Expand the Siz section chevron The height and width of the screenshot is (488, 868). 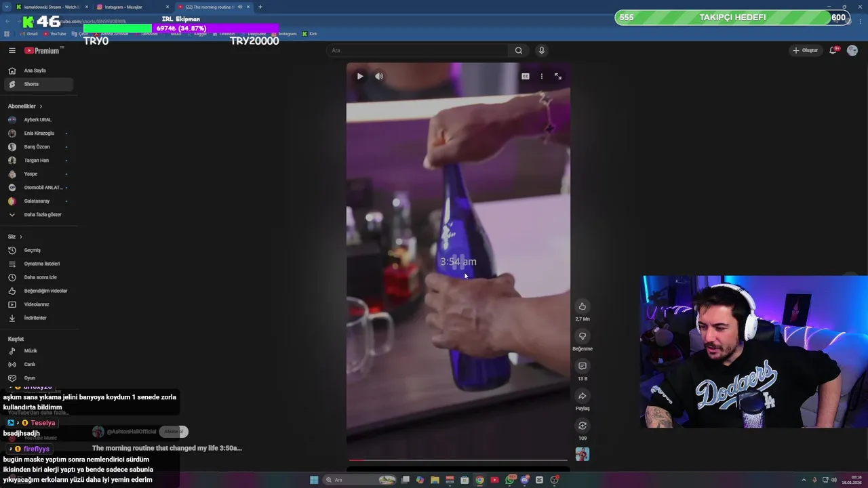tap(21, 237)
